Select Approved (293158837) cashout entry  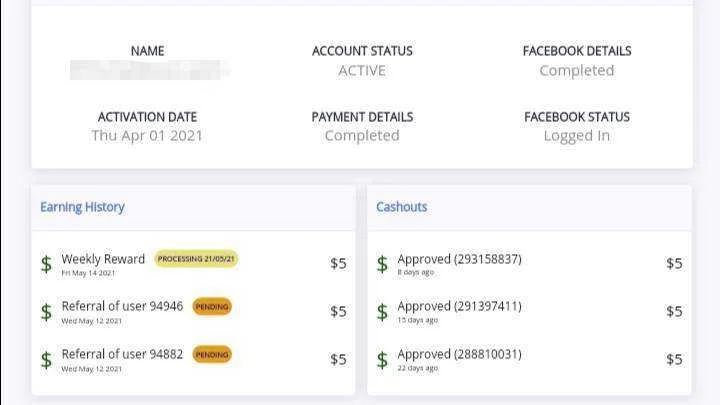[529, 264]
